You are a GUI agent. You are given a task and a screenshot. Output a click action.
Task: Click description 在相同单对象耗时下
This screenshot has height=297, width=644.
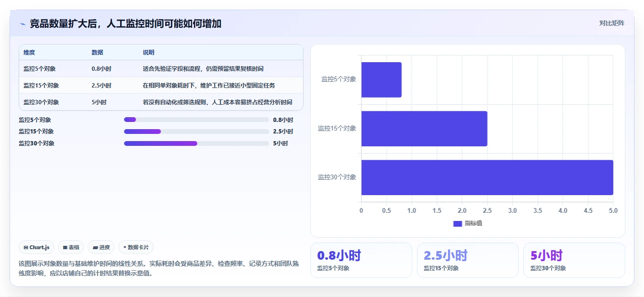click(x=209, y=86)
